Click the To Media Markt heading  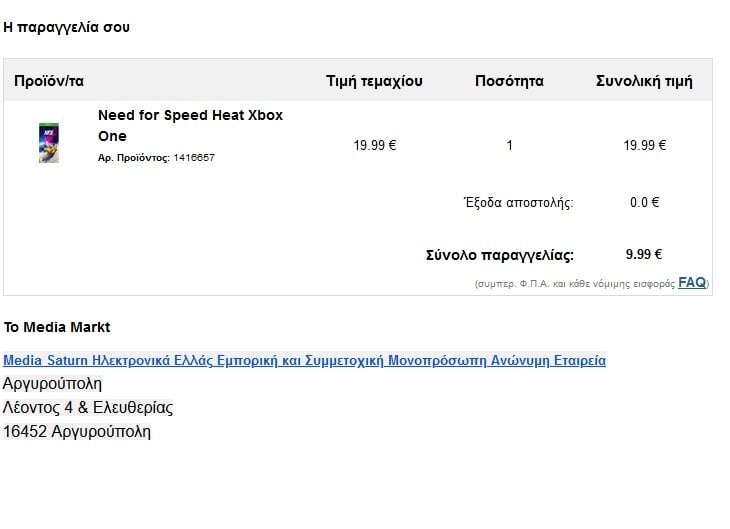click(57, 327)
